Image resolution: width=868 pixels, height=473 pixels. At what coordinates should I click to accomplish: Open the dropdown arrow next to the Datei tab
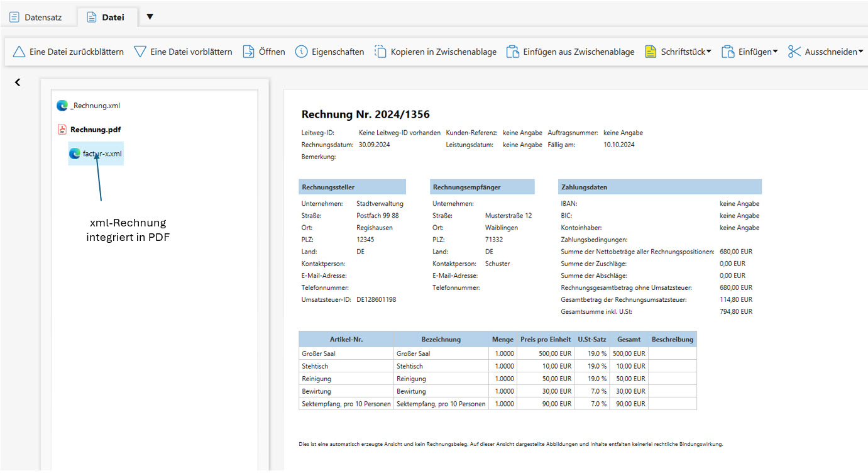pyautogui.click(x=150, y=17)
